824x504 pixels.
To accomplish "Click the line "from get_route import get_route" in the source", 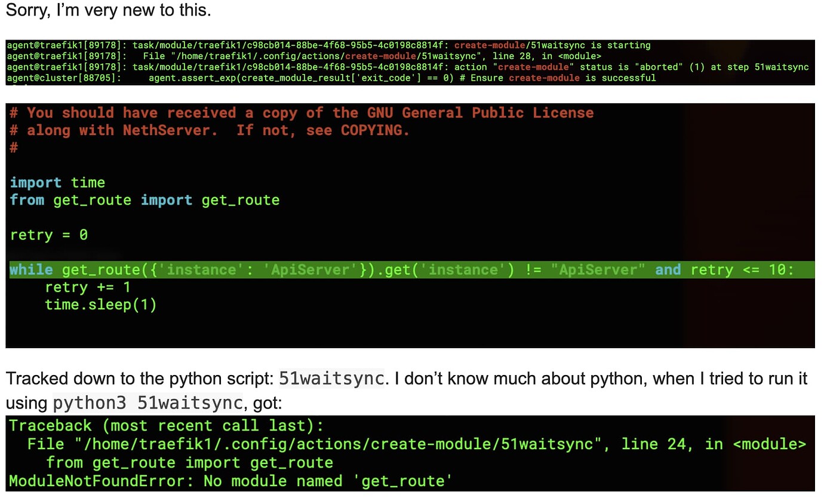I will [x=144, y=200].
